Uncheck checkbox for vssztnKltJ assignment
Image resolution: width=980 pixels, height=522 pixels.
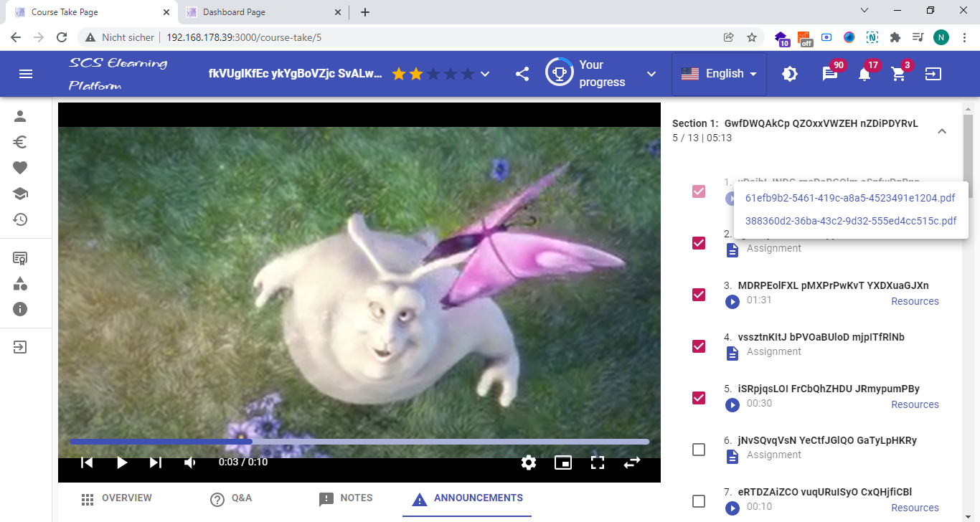coord(698,346)
